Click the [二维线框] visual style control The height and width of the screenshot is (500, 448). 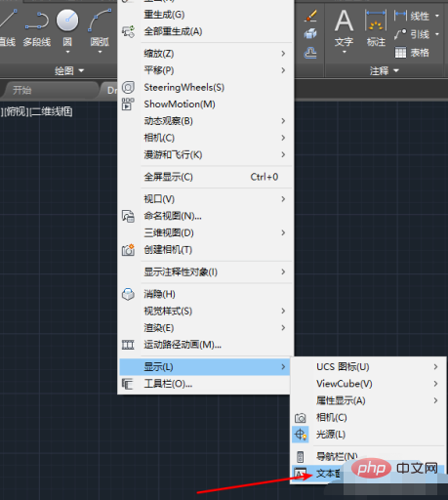pos(51,111)
